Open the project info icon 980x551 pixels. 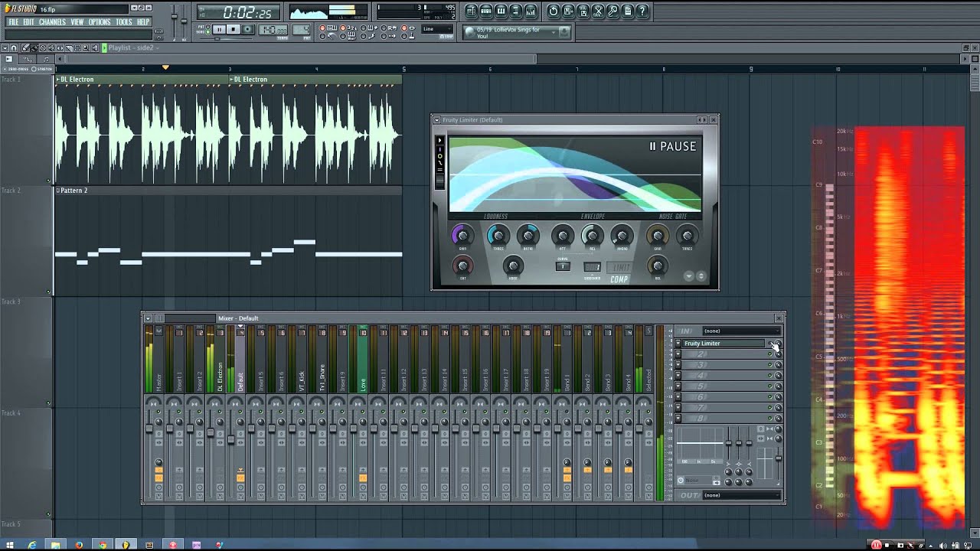click(628, 11)
